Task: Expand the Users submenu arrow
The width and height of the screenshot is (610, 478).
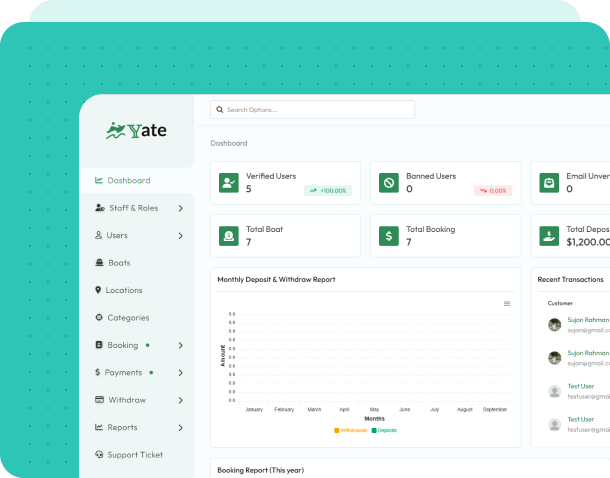Action: point(180,236)
